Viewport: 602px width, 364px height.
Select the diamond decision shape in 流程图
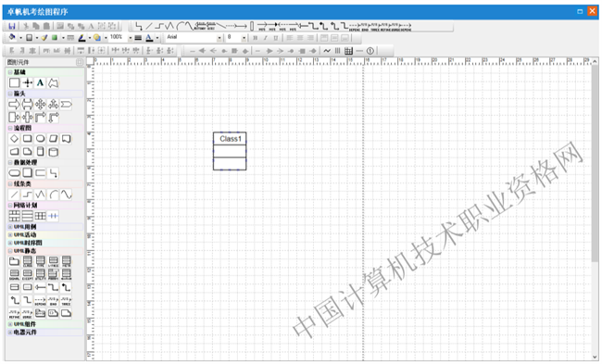click(14, 139)
